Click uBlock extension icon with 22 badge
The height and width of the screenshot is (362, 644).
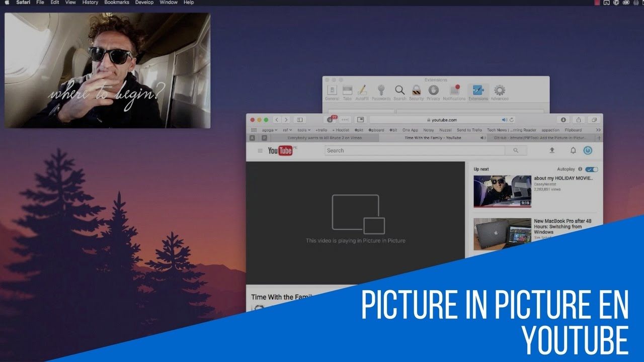331,120
